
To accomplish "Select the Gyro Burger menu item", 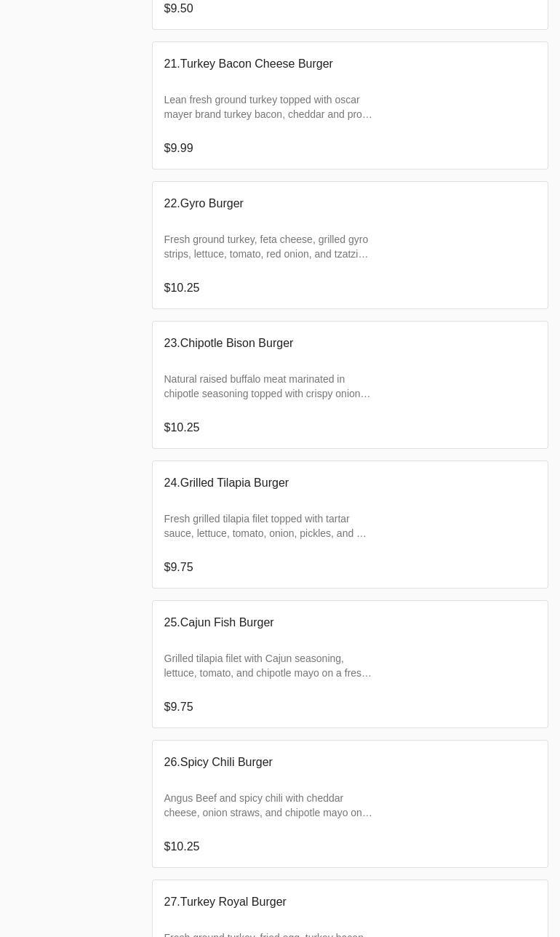I will coord(204,204).
